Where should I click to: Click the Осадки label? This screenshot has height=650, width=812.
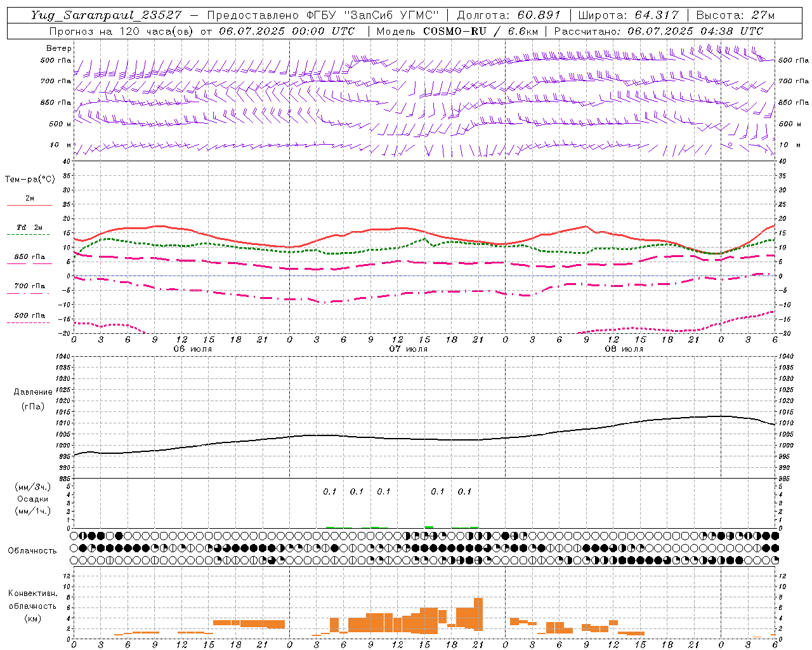click(33, 499)
